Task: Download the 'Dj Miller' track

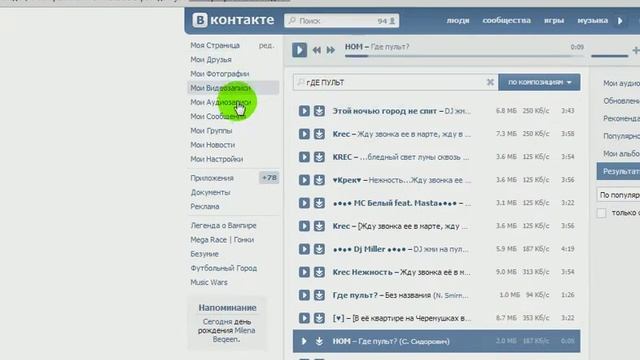Action: click(319, 249)
